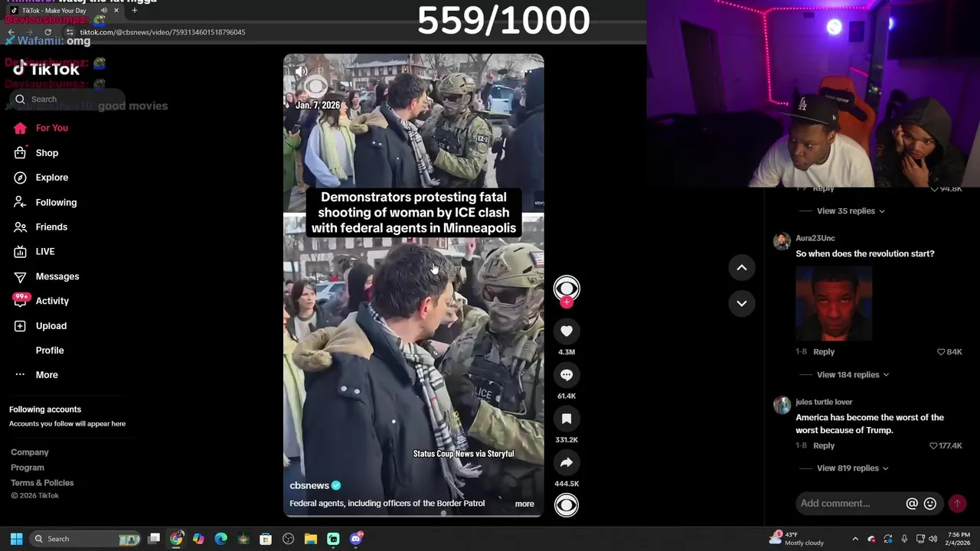This screenshot has height=551, width=980.
Task: Open Discord from the taskbar
Action: [x=355, y=539]
